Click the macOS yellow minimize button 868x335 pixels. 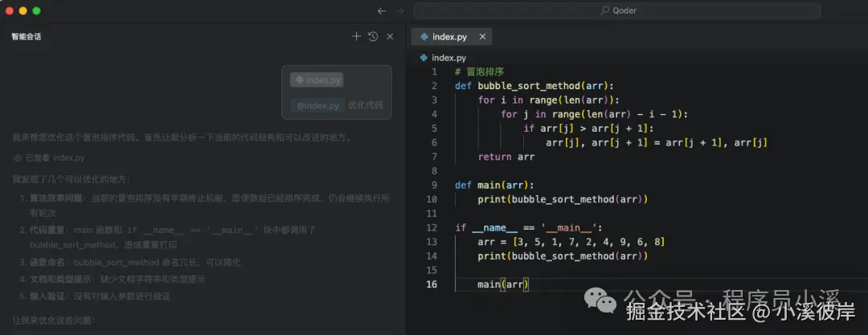point(23,10)
